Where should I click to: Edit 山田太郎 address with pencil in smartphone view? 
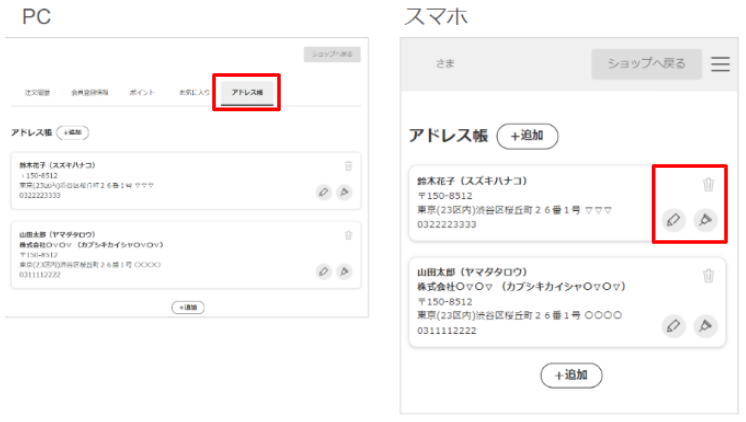[673, 325]
